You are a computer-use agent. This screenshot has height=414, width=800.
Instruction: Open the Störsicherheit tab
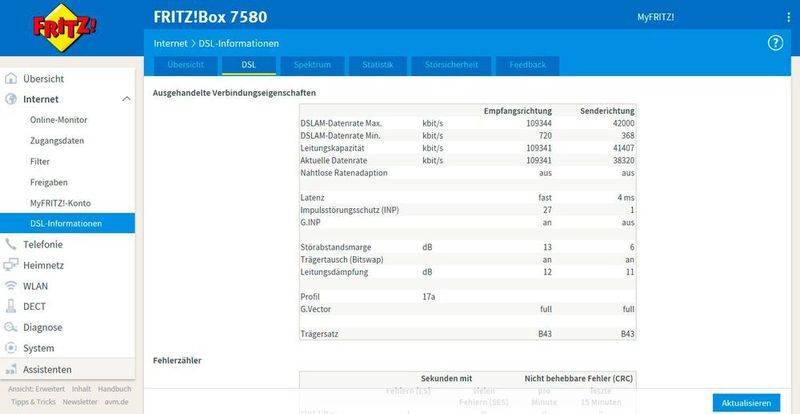click(451, 65)
